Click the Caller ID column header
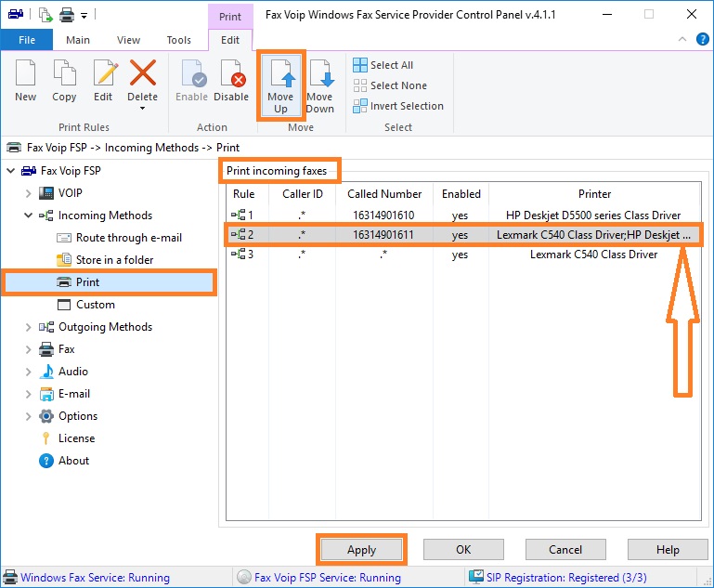Image resolution: width=714 pixels, height=588 pixels. pos(303,194)
